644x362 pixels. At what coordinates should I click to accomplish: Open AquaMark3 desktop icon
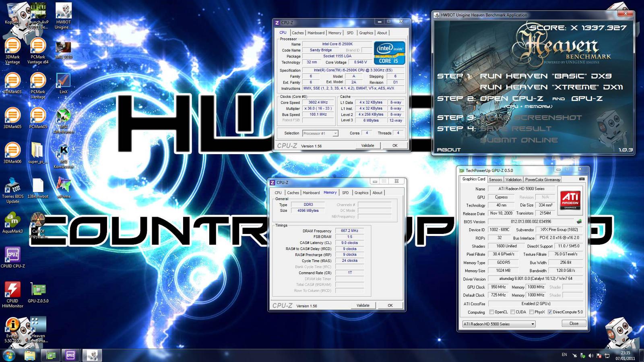click(x=12, y=223)
